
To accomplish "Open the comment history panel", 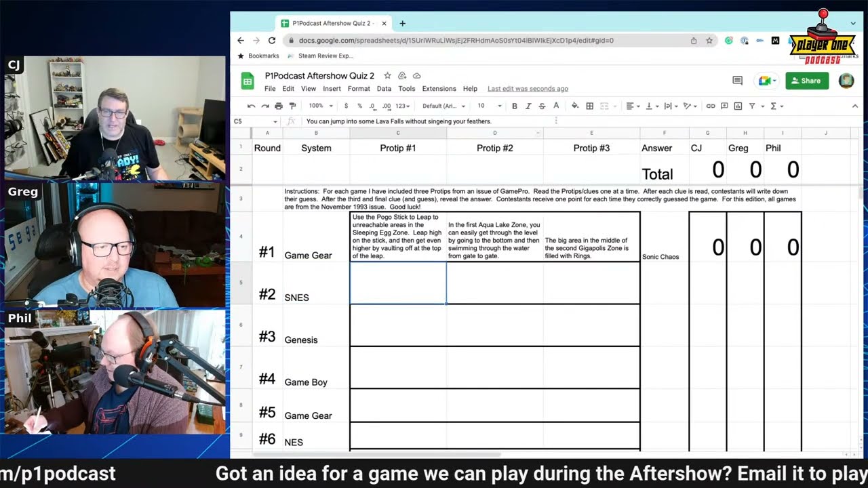I will [737, 81].
